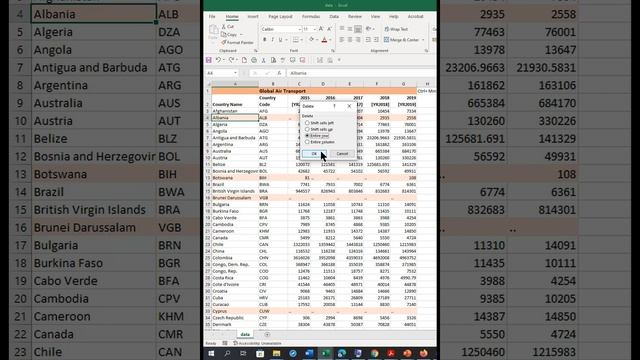This screenshot has height=360, width=640.
Task: Select Entire row radio option
Action: pos(317,136)
